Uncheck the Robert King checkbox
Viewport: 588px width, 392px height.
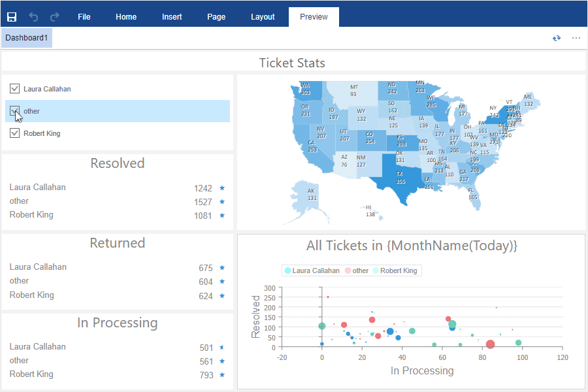pos(14,133)
